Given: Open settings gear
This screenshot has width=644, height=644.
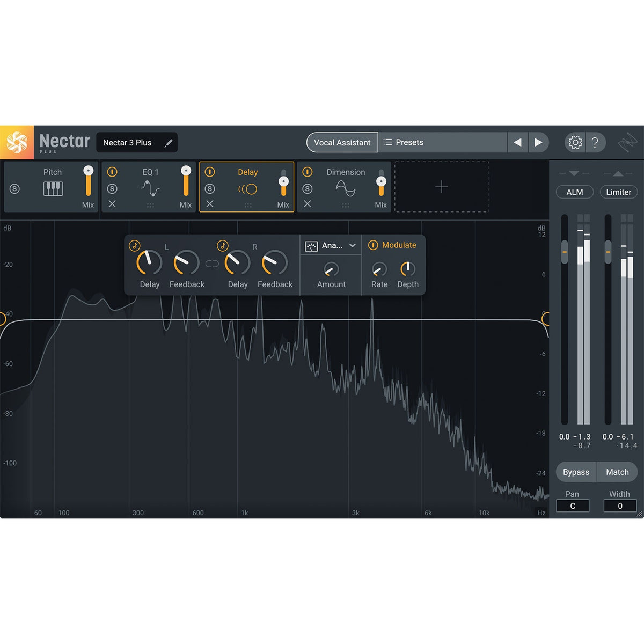Looking at the screenshot, I should coord(575,142).
